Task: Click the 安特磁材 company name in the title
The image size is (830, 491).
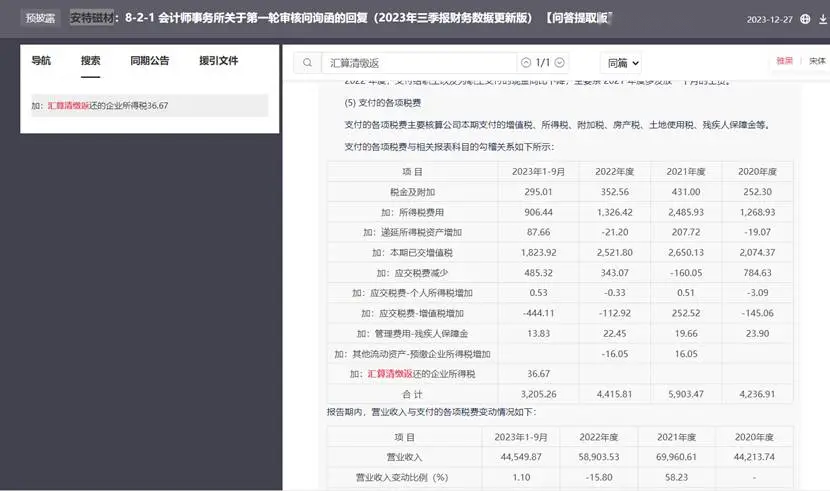Action: [x=92, y=17]
